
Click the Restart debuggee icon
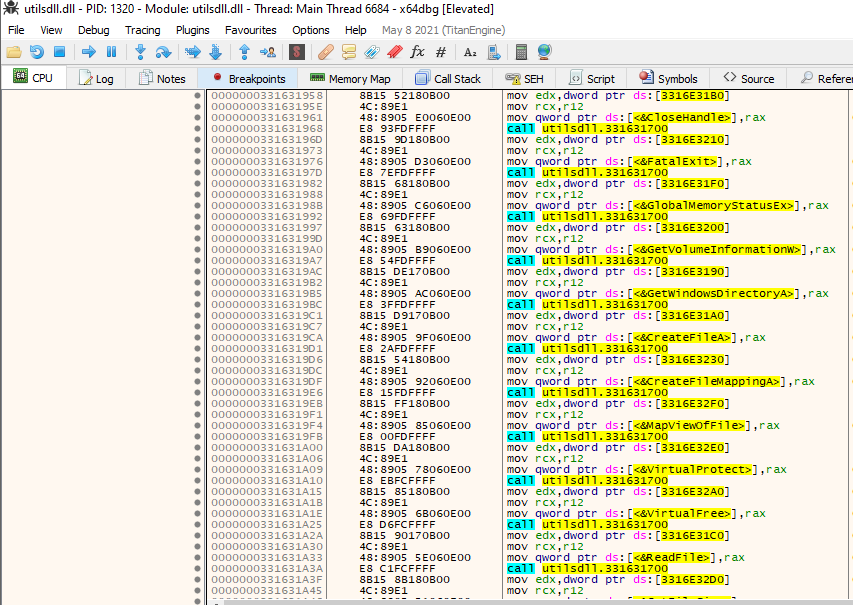coord(36,52)
